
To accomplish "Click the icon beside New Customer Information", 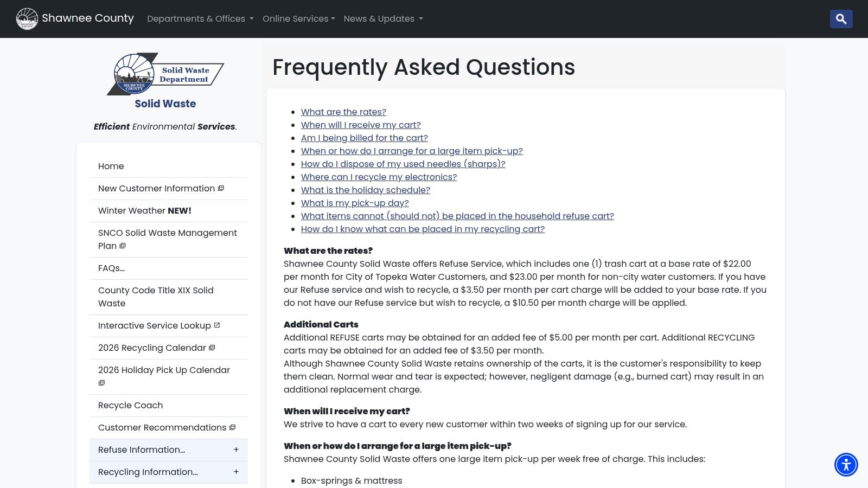I will (221, 188).
